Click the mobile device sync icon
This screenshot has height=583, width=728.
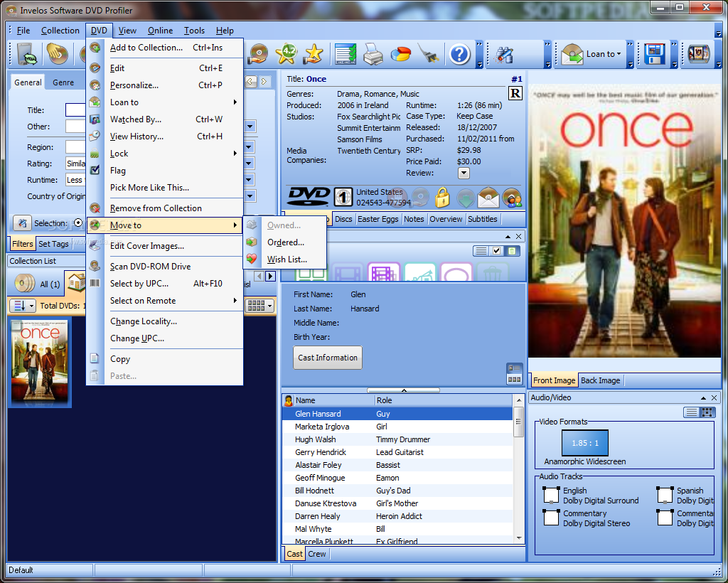(28, 54)
